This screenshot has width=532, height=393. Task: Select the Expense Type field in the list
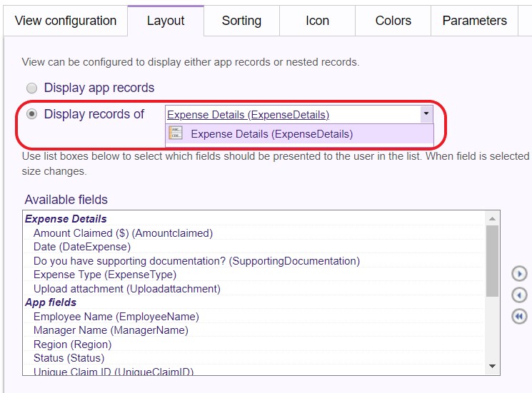pos(104,275)
